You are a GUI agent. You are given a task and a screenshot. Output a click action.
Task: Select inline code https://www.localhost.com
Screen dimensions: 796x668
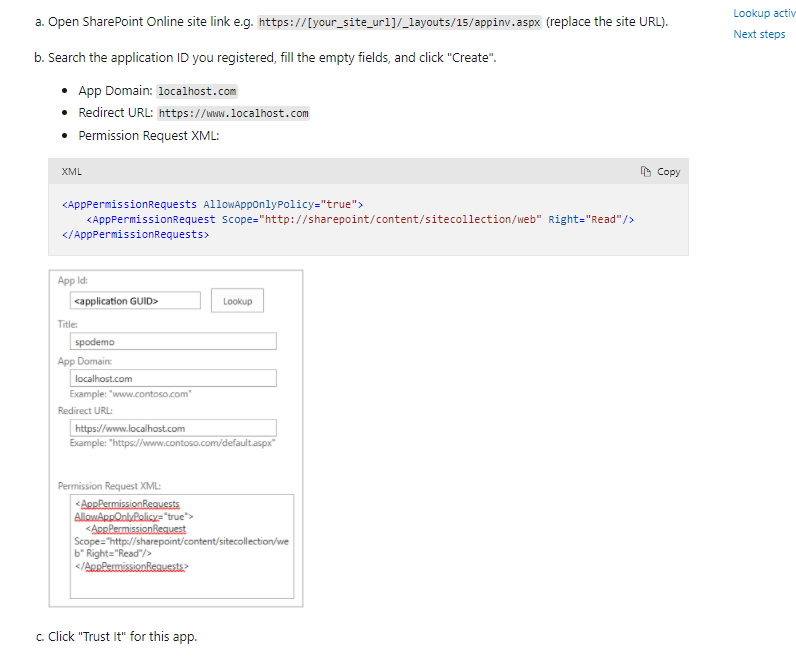pos(234,113)
